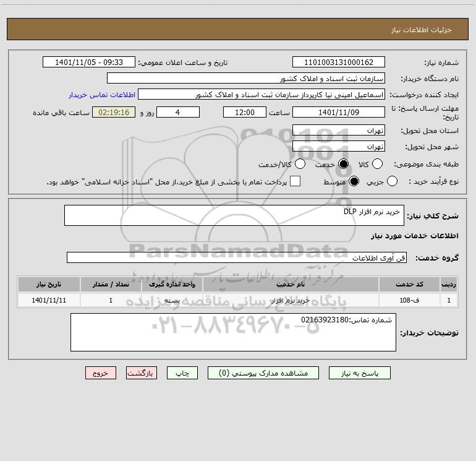Screen dimensions: 476x461
Task: Click delivery city field تهران
Action: coord(339,146)
